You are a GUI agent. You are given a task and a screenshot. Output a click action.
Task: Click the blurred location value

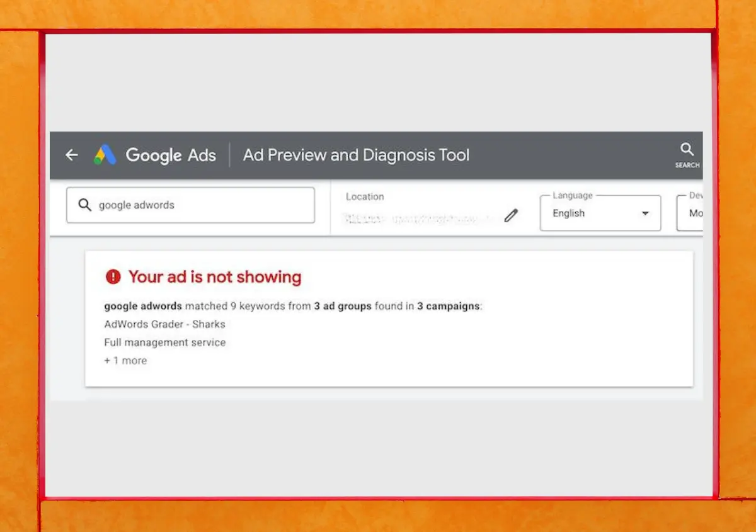pos(418,218)
